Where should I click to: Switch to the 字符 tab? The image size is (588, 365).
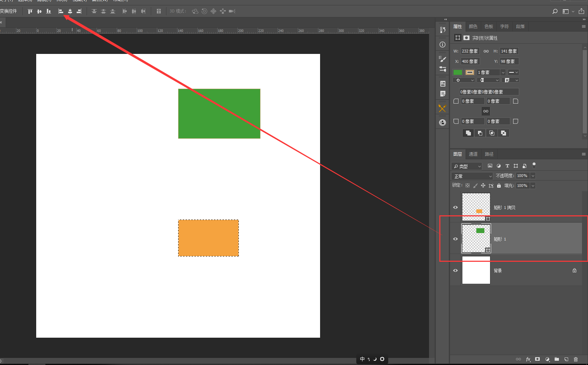[504, 27]
